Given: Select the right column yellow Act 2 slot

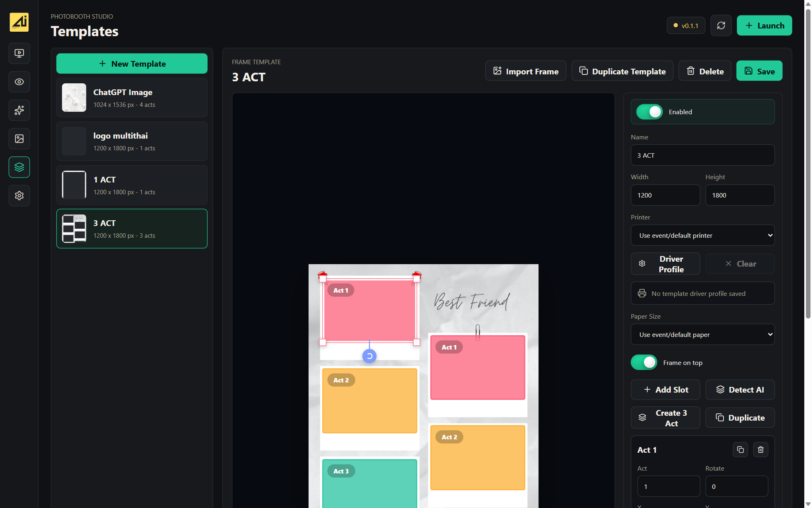Looking at the screenshot, I should pyautogui.click(x=478, y=458).
